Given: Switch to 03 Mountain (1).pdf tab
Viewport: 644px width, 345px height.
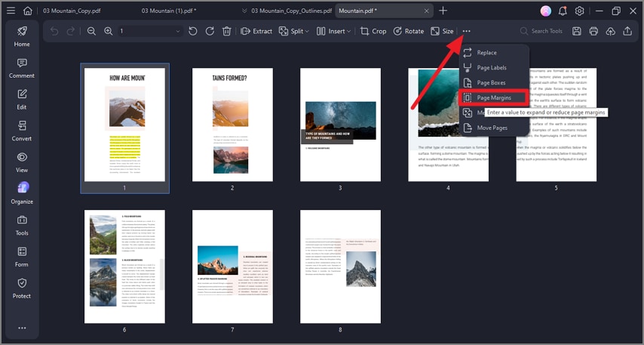Looking at the screenshot, I should click(x=169, y=11).
